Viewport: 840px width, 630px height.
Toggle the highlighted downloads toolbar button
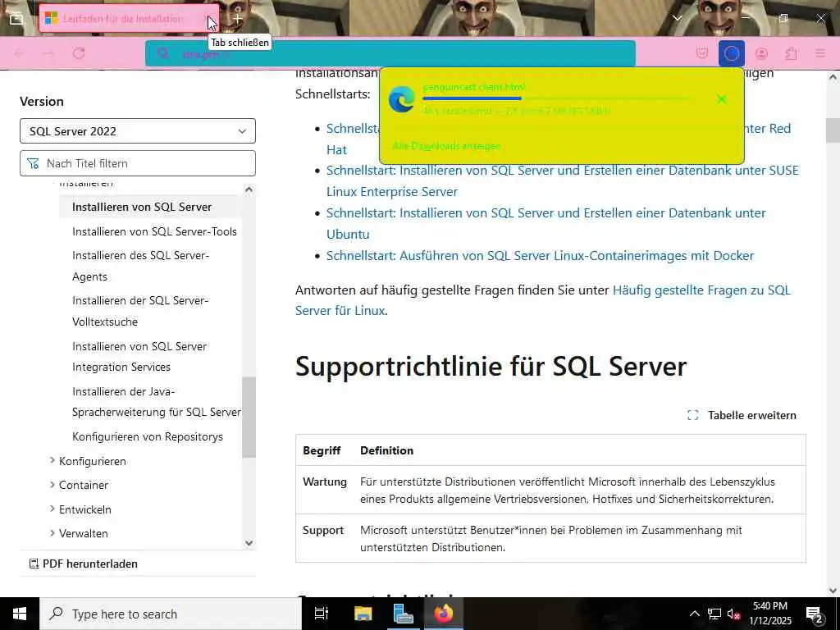[731, 53]
